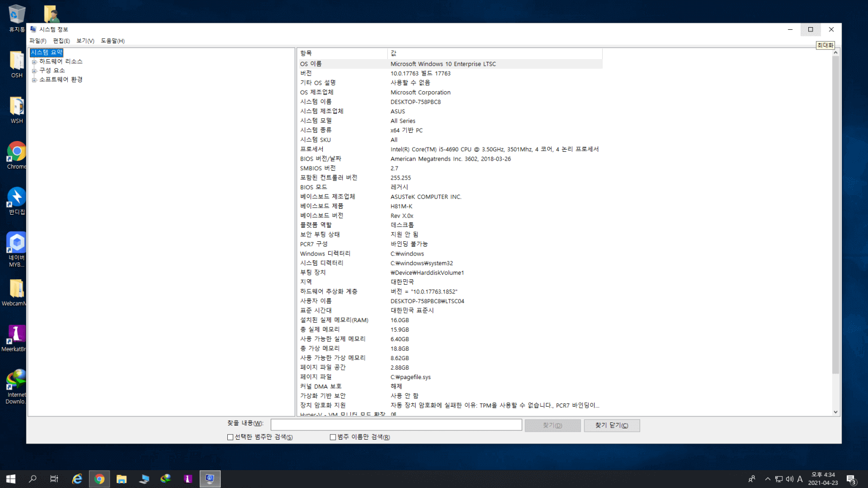The width and height of the screenshot is (868, 488).
Task: Click the vertical scrollbar thumb
Action: [835, 215]
